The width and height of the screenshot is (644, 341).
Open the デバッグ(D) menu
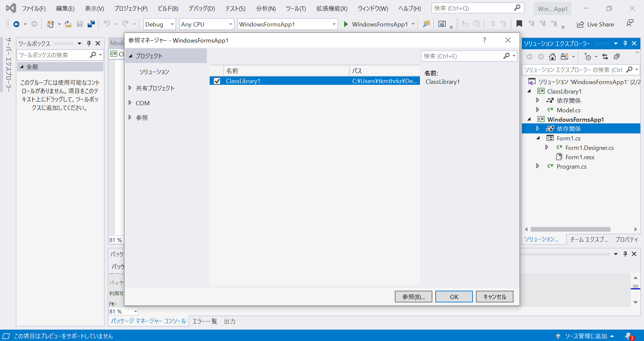pyautogui.click(x=201, y=8)
